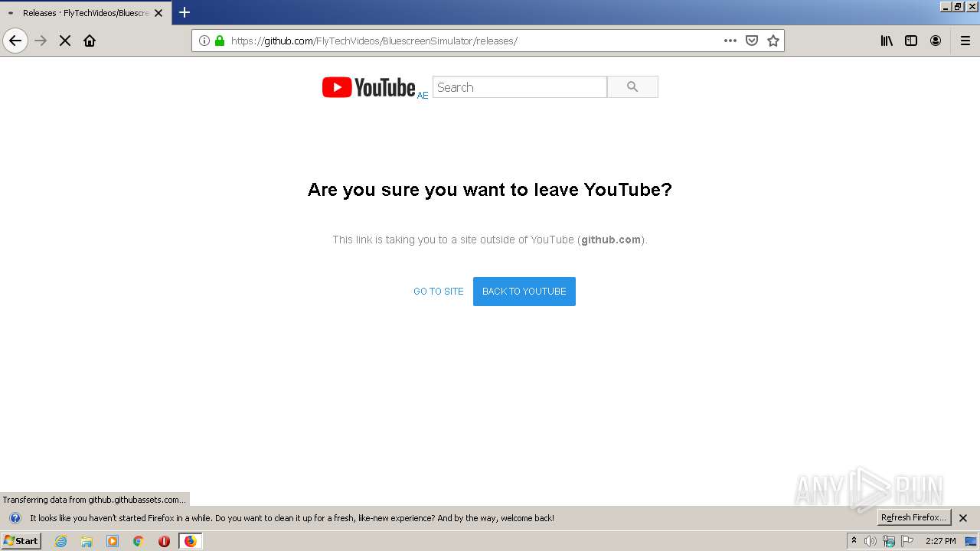Launch Chrome from taskbar
980x551 pixels.
tap(139, 541)
